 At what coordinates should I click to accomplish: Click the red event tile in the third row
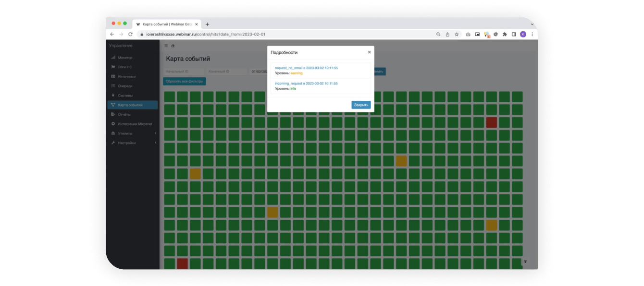491,122
